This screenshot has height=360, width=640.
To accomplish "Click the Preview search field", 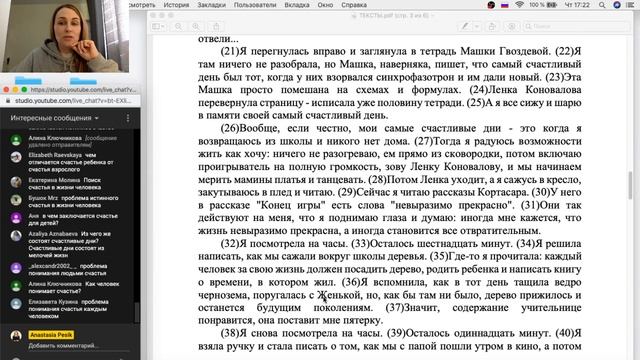I will 576,27.
